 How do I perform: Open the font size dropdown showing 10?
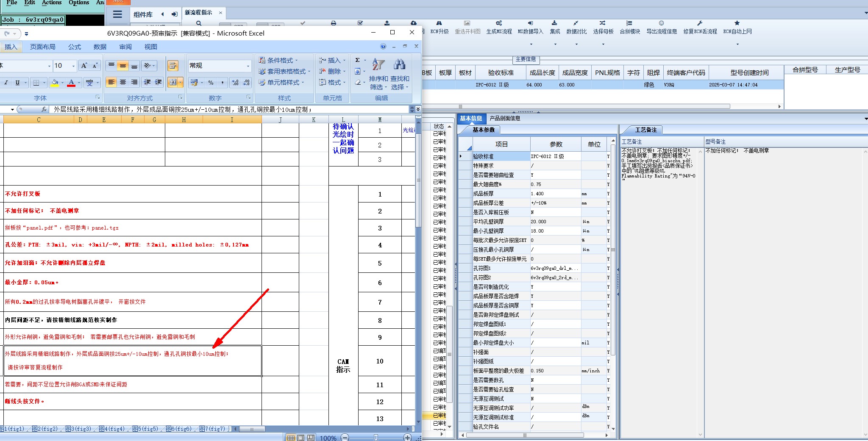73,66
